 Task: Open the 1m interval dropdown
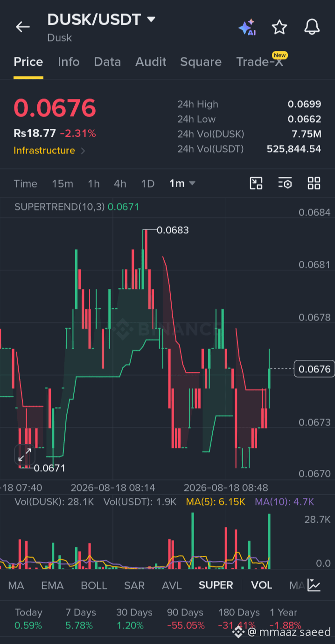[182, 183]
